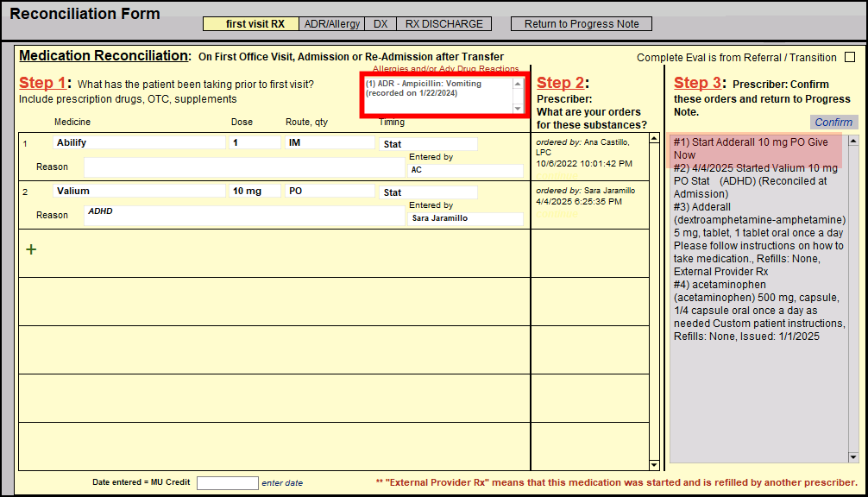This screenshot has height=497, width=868.
Task: Click the Route field showing IM
Action: point(330,142)
